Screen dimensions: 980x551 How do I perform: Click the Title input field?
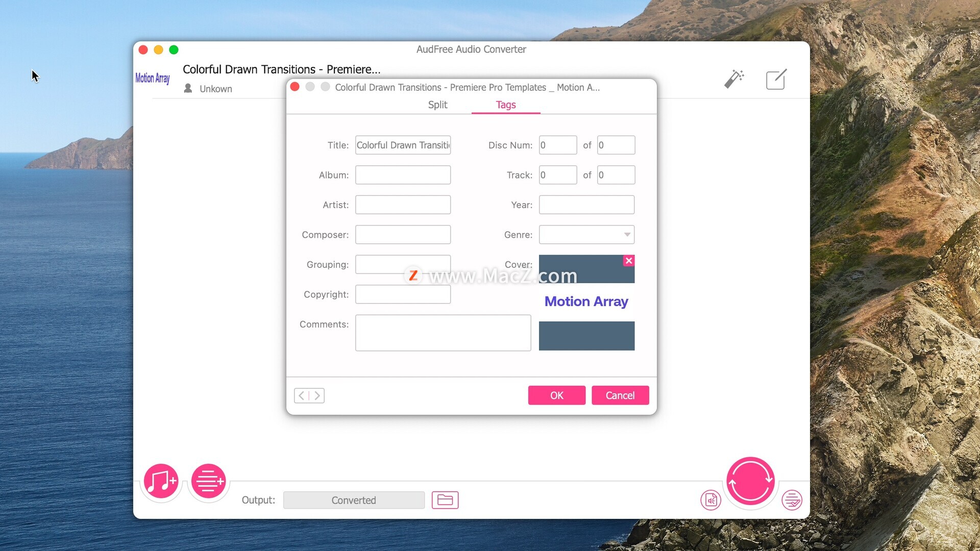403,145
